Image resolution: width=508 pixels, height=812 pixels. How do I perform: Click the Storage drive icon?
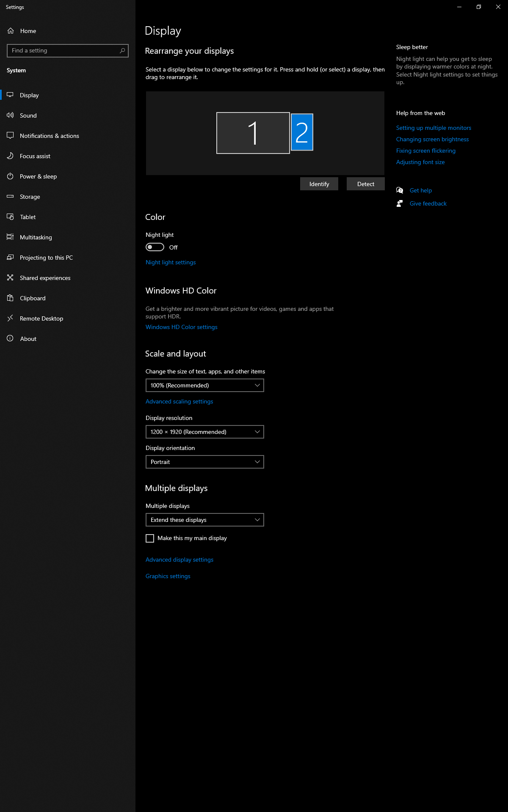(x=10, y=196)
